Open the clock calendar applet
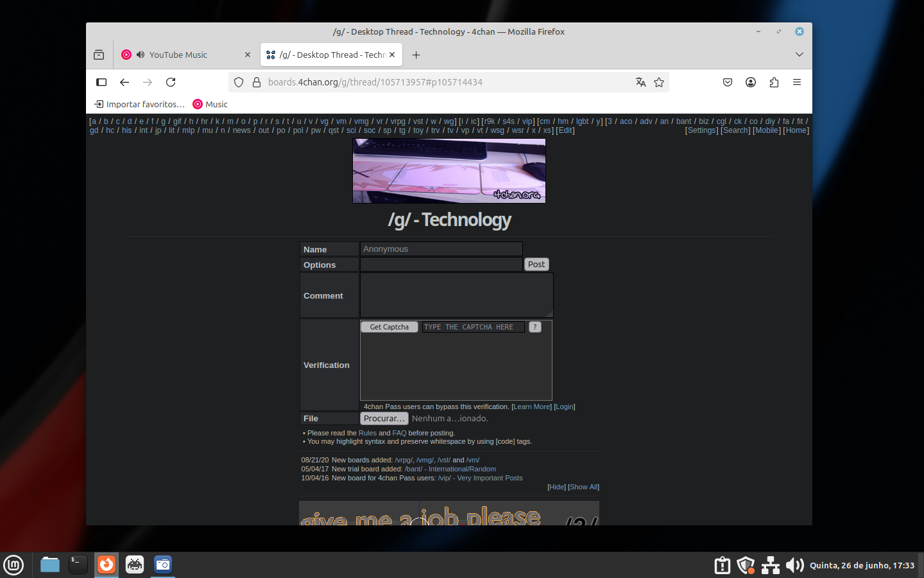The height and width of the screenshot is (578, 924). point(862,565)
